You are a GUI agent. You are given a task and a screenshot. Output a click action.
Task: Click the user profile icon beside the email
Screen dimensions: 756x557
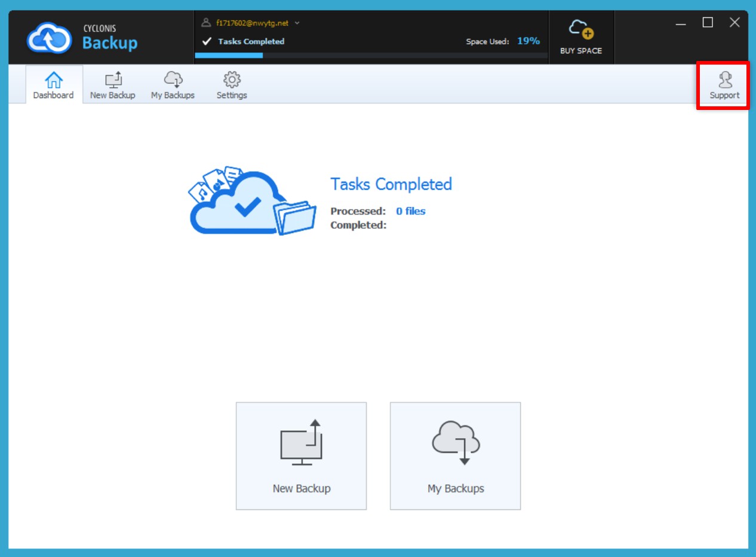pyautogui.click(x=206, y=23)
